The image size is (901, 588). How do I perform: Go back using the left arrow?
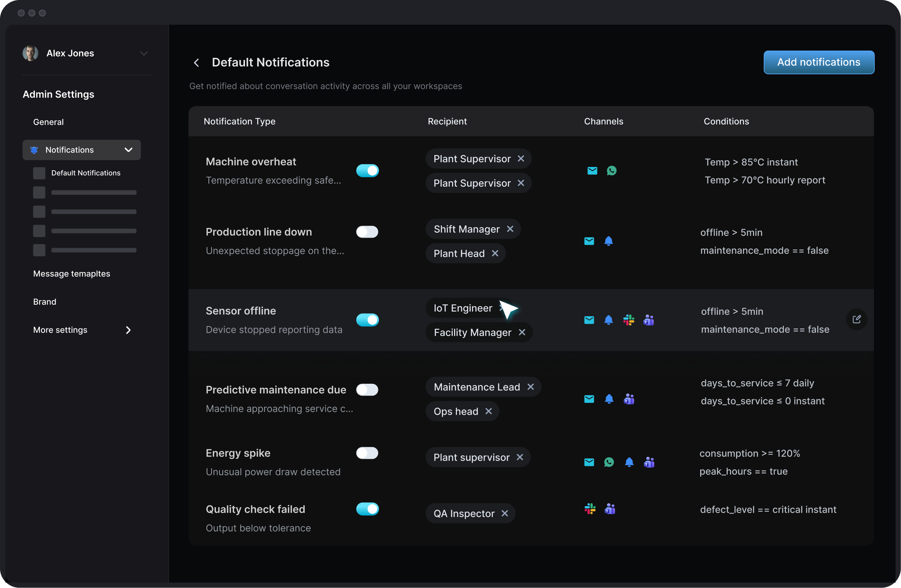click(197, 63)
